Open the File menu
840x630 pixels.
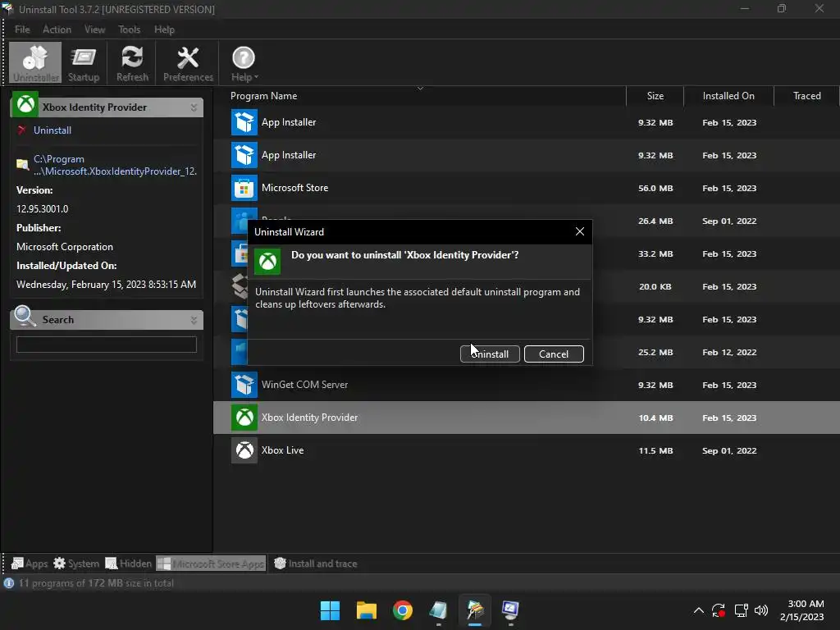coord(22,30)
